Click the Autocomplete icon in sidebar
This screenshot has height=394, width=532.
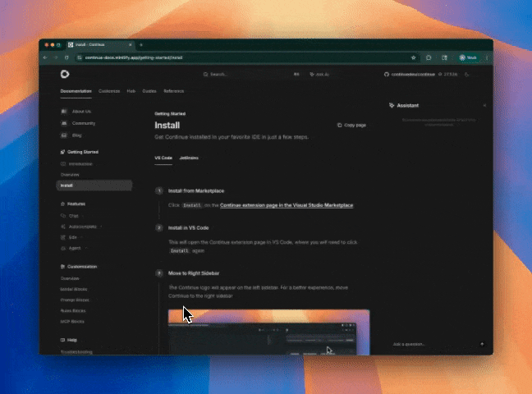62,227
